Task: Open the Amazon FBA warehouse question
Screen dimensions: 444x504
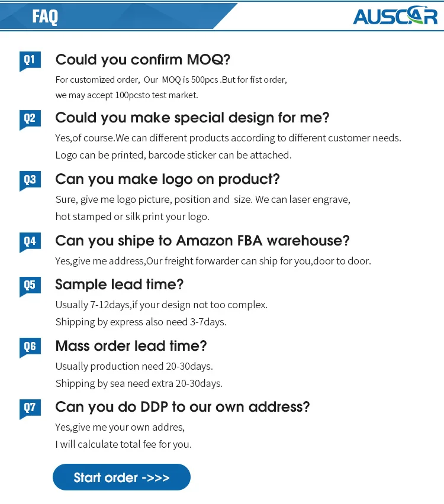Action: [x=202, y=241]
